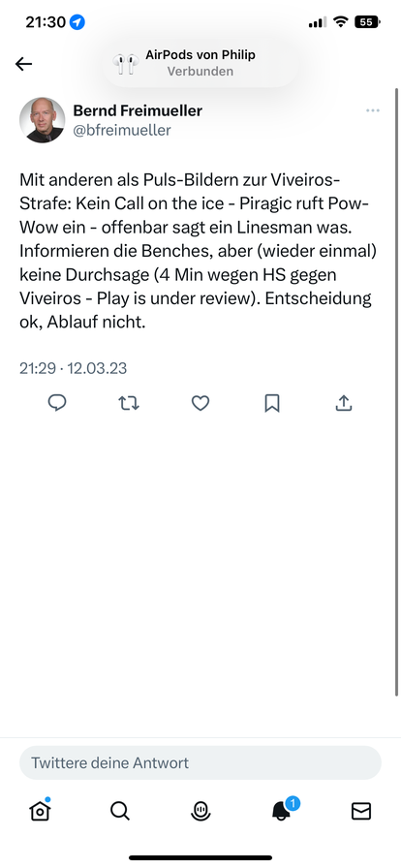This screenshot has height=868, width=401.
Task: Open the @bfreimueller handle link
Action: (122, 130)
